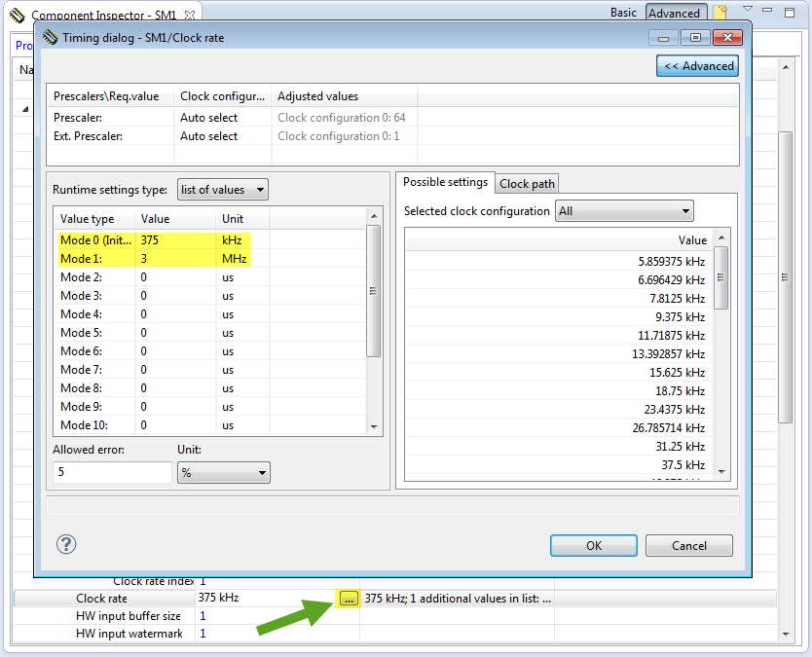This screenshot has width=812, height=657.
Task: Select the Mode 1 row with 3 MHz
Action: (x=153, y=259)
